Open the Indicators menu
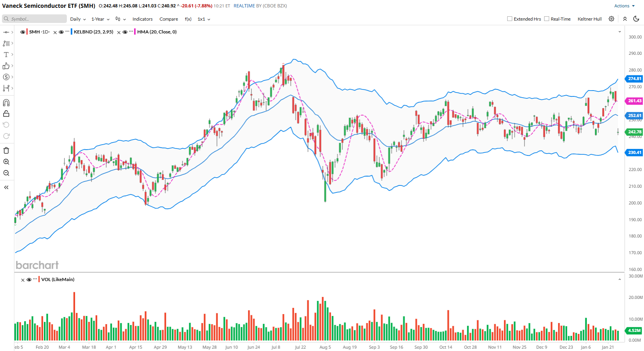 [142, 19]
